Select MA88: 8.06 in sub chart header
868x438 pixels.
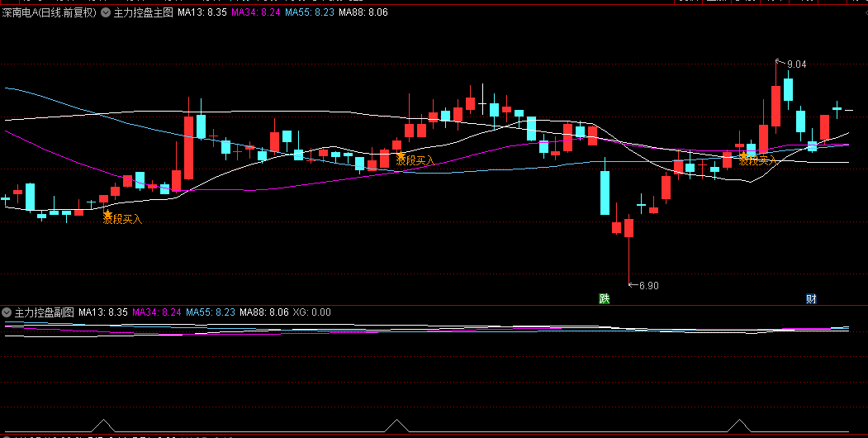pyautogui.click(x=264, y=312)
